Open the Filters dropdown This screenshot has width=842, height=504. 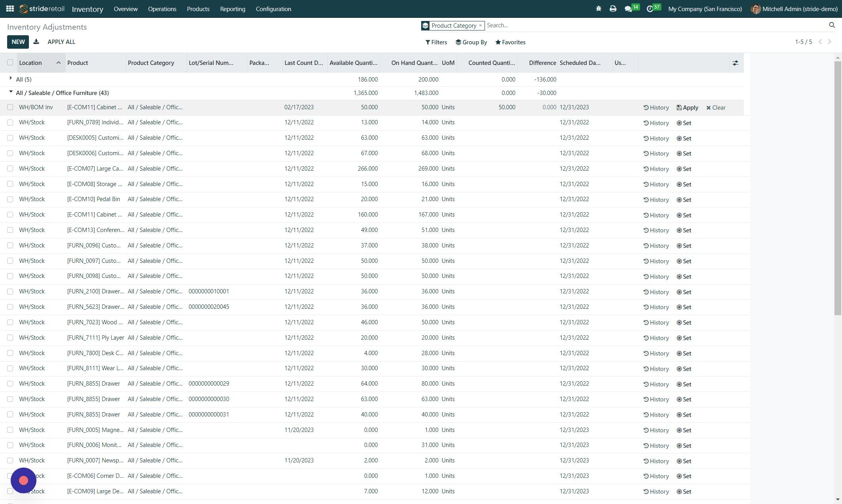tap(436, 42)
